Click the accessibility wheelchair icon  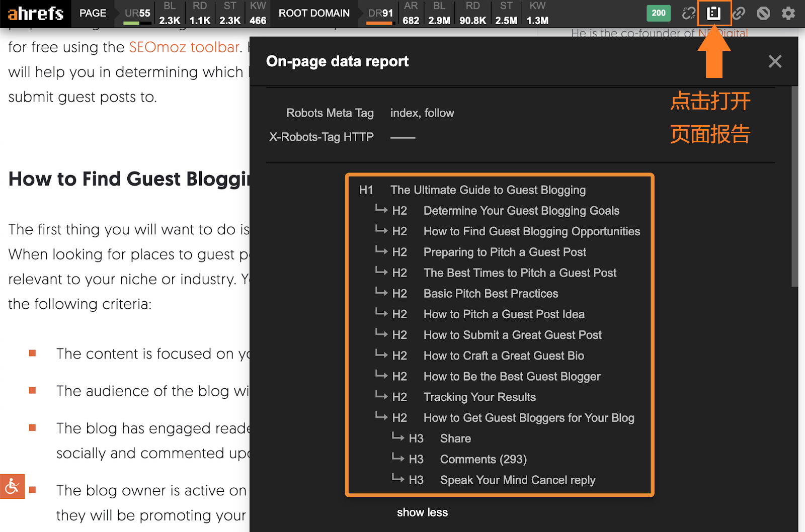[12, 486]
